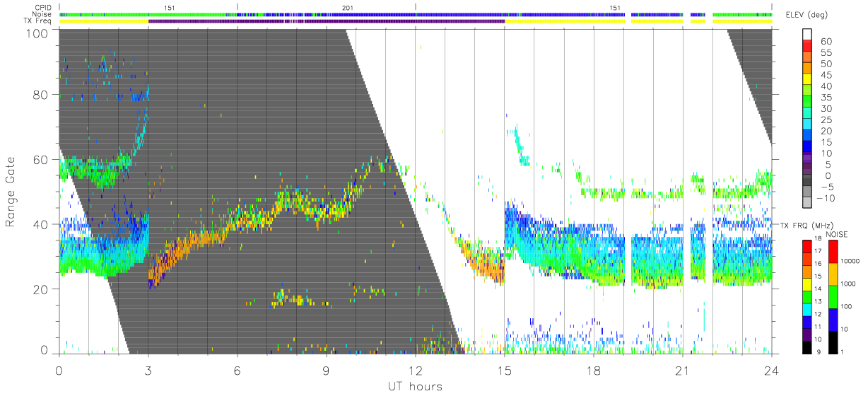Pick the green 13–14 MHz TX frequency swatch

coord(809,296)
